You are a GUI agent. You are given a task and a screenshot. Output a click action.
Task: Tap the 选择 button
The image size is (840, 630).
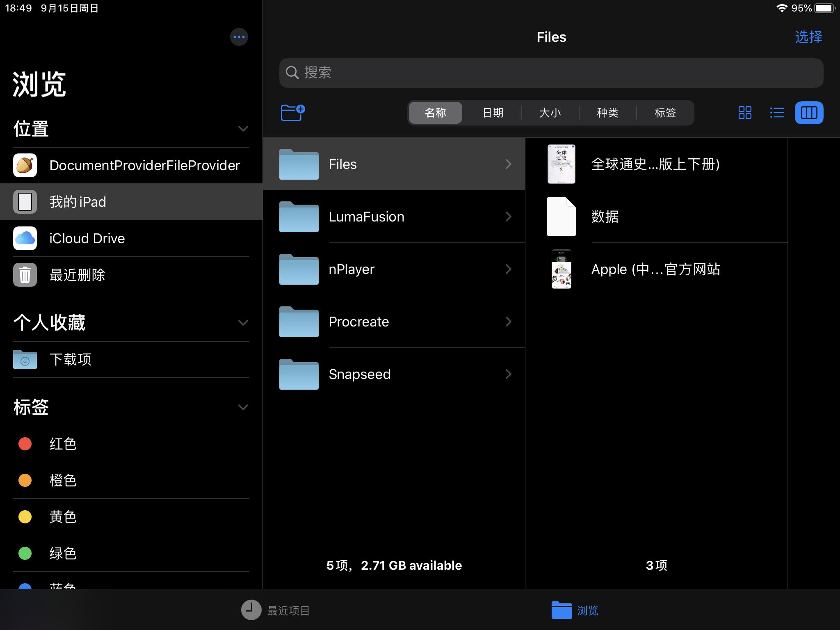coord(809,37)
